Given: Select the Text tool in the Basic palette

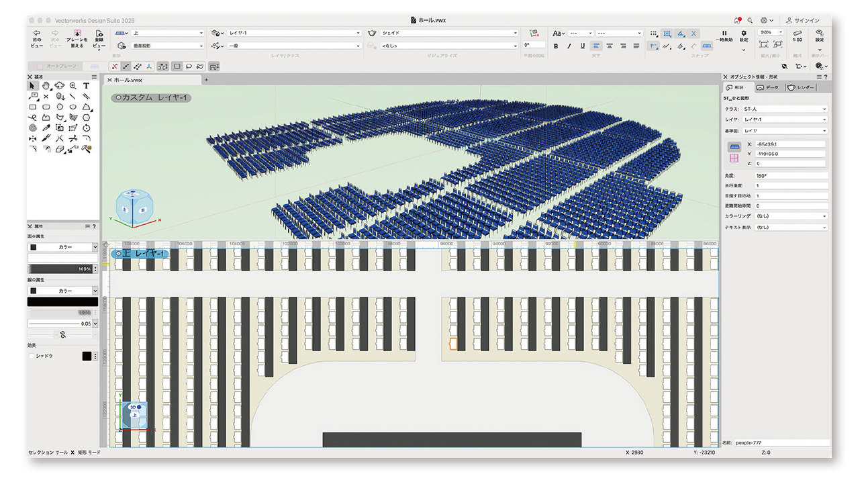Looking at the screenshot, I should (87, 86).
